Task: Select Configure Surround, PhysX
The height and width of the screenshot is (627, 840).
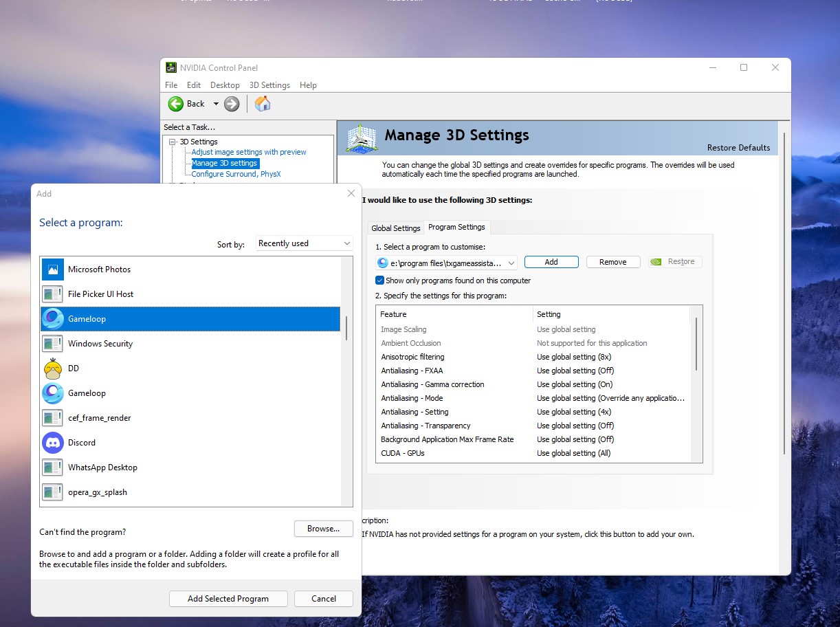Action: (236, 174)
